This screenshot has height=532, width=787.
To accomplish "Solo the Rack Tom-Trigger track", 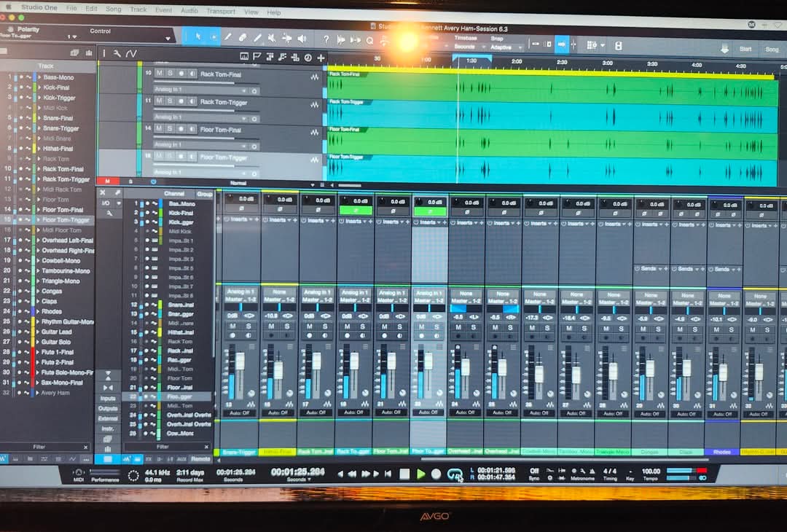I will click(x=170, y=101).
